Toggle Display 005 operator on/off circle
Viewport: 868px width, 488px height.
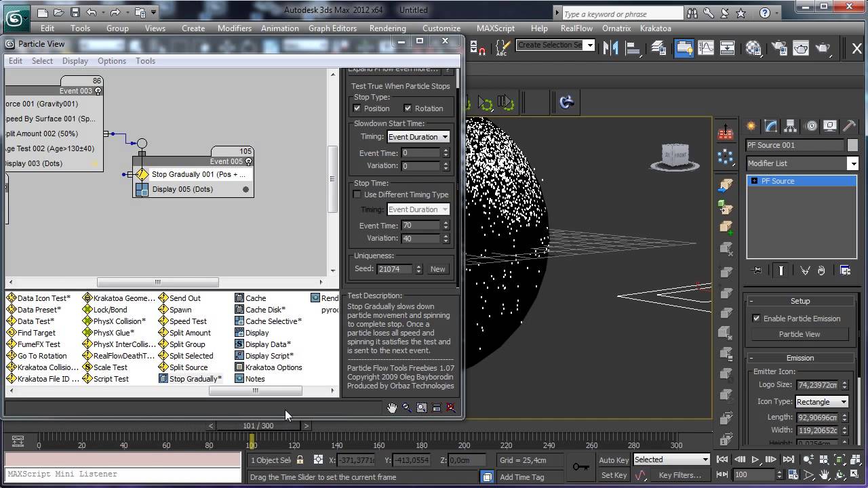pyautogui.click(x=245, y=190)
